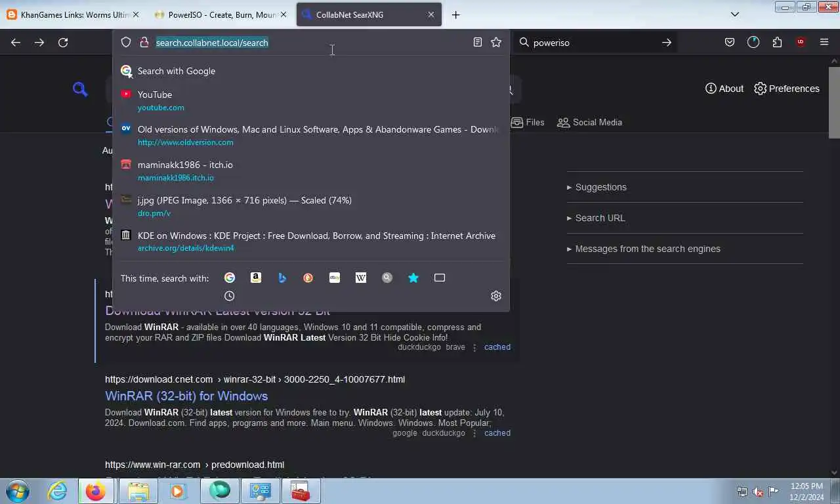Screen dimensions: 840x504
Task: Select the CollabNet SearXNG tab
Action: click(367, 14)
